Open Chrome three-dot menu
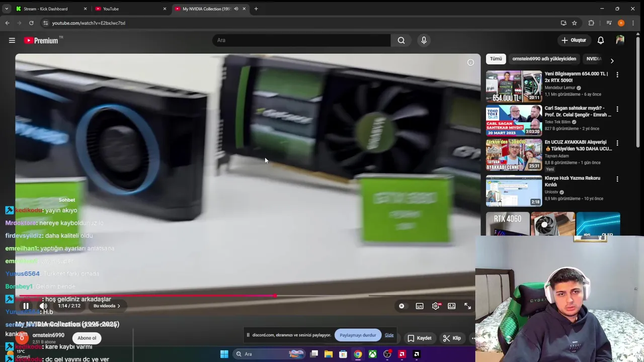Screen dimensions: 644x362 (x=633, y=23)
